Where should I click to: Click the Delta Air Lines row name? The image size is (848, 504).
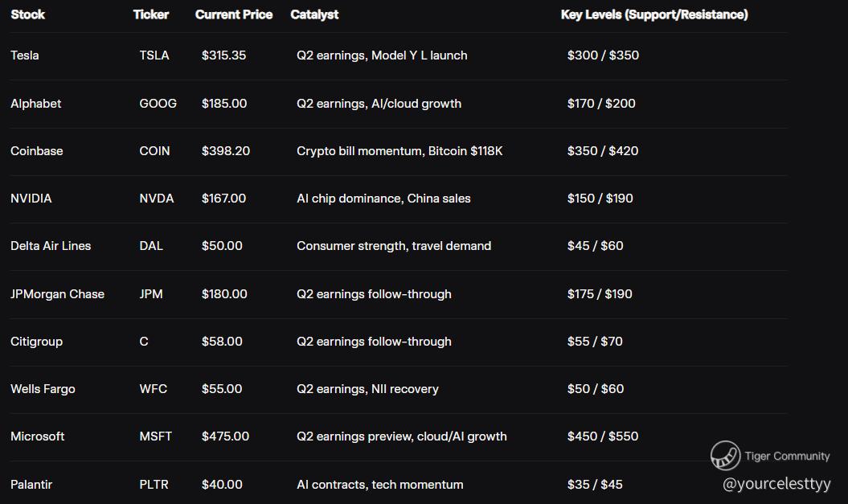click(x=51, y=246)
